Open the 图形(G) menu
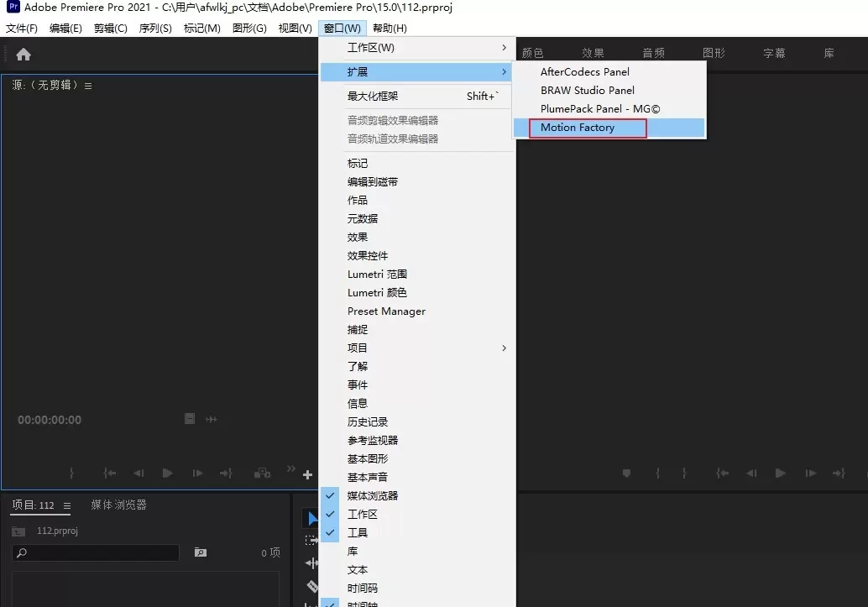This screenshot has height=607, width=868. click(249, 29)
